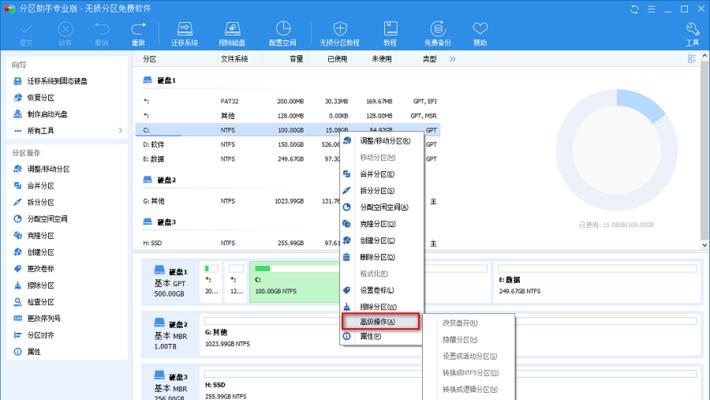Screen dimensions: 710x400
Task: Open the 擦除磁盘 toolbar tool
Action: click(232, 34)
